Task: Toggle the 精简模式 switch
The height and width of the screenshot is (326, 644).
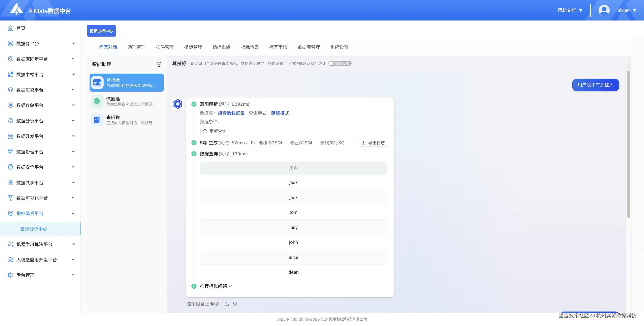Action: tap(340, 64)
